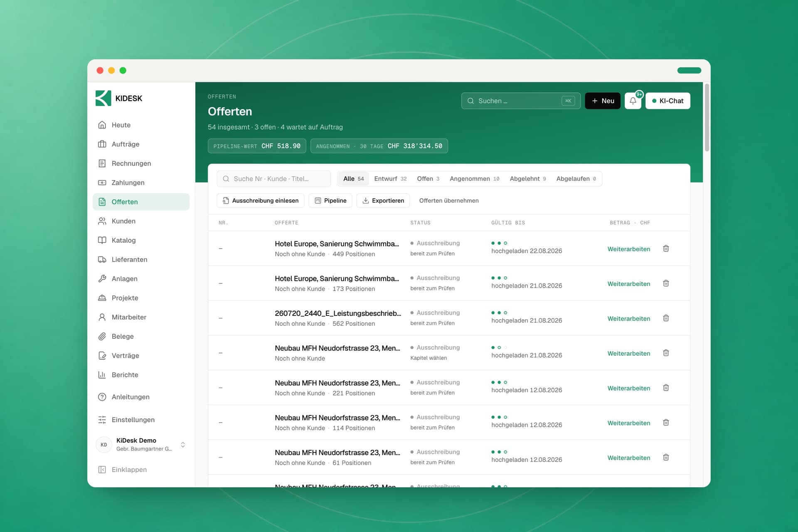Click the KIDESK logo
Viewport: 798px width, 532px height.
(x=119, y=98)
